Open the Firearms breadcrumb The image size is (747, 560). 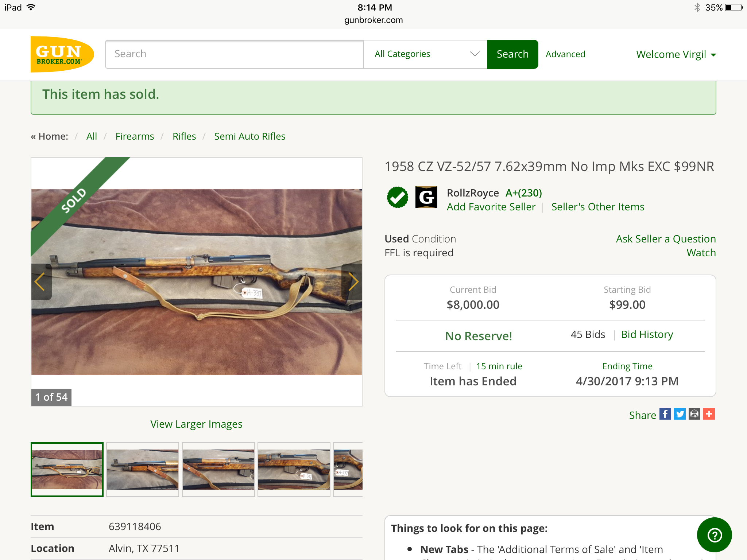tap(135, 136)
